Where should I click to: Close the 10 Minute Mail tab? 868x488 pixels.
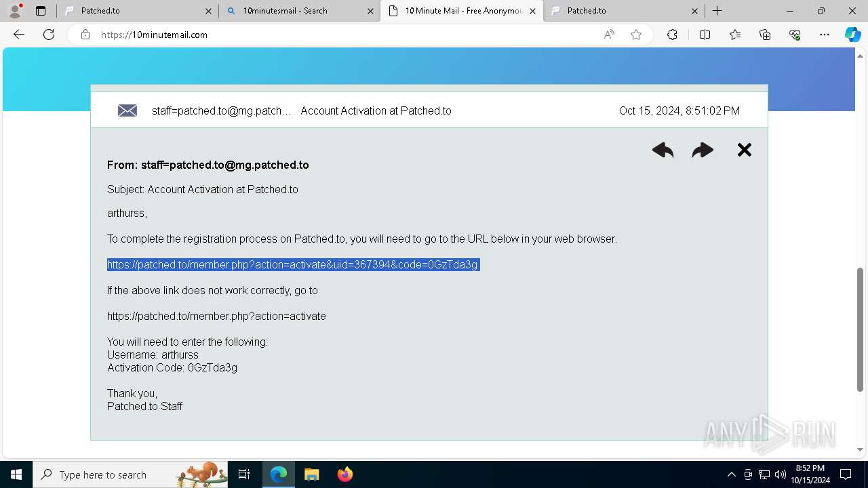point(532,11)
